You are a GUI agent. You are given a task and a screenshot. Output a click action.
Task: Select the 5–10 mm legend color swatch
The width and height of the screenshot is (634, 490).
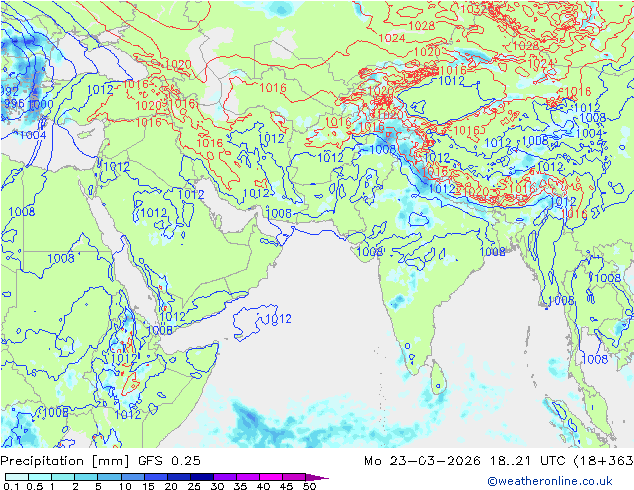pyautogui.click(x=110, y=477)
